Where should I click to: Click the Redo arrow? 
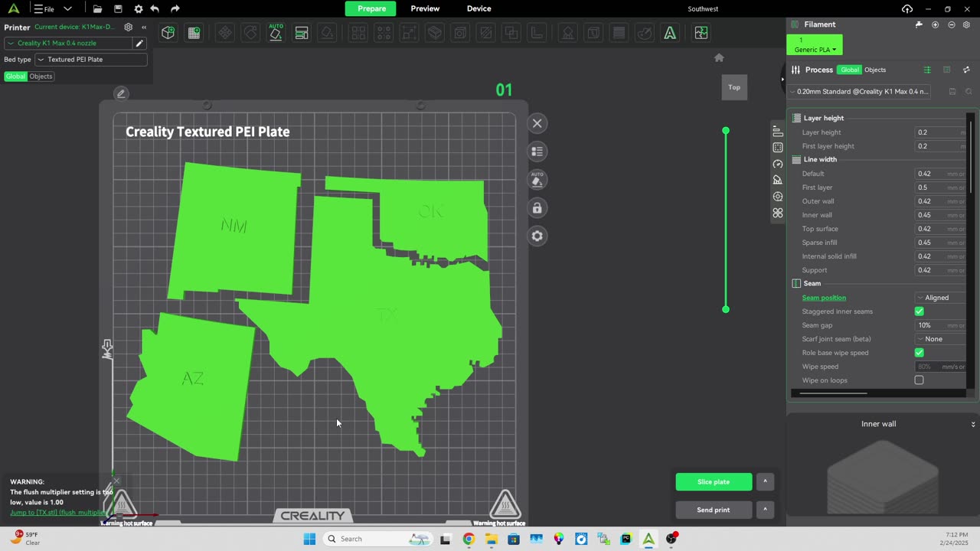[175, 9]
